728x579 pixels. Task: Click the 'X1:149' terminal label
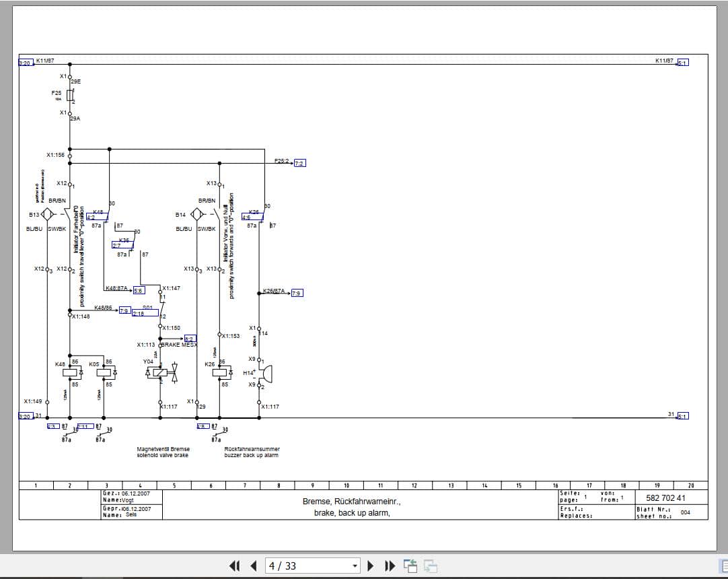pos(33,401)
